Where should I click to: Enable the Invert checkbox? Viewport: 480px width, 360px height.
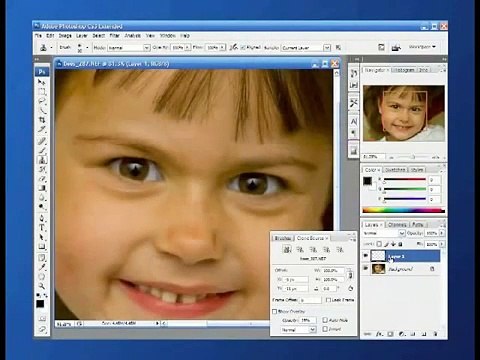325,329
